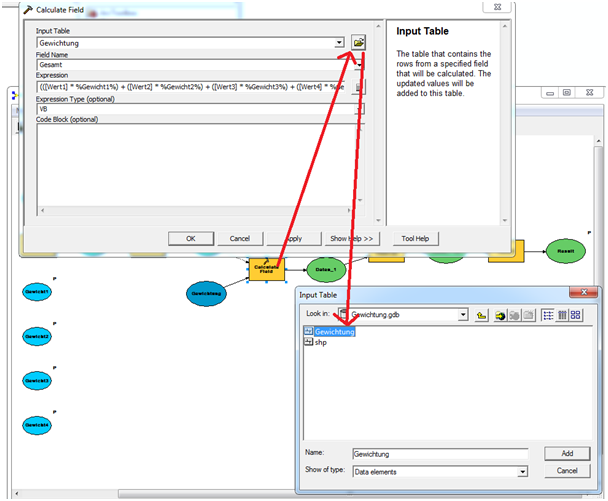Screen dimensions: 608x501
Task: Select the Daten_1 output oval
Action: [x=326, y=270]
